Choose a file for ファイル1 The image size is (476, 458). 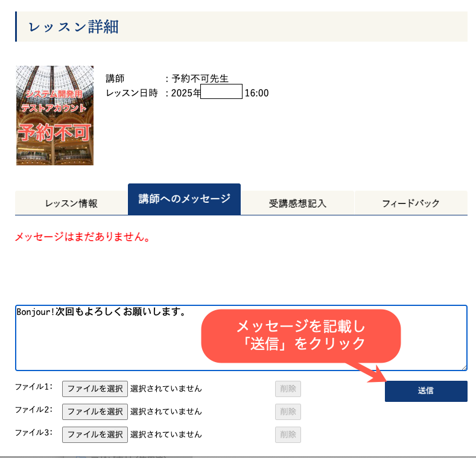pos(95,389)
